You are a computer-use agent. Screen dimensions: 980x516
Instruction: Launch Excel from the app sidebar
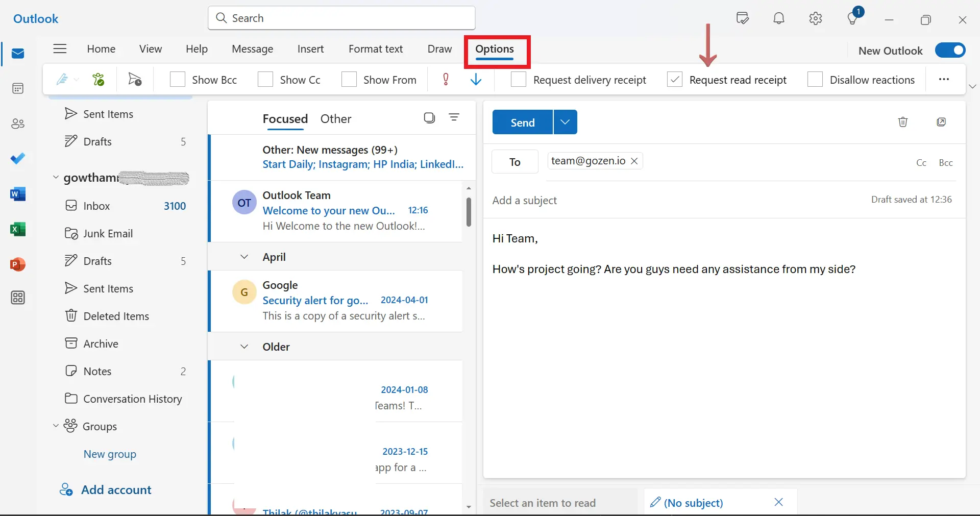pos(18,230)
